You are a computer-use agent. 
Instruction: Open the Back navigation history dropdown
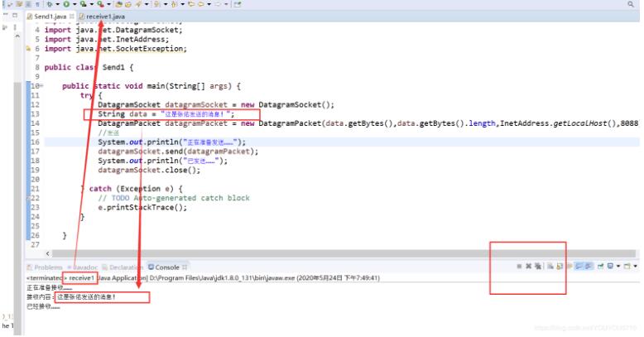tap(209, 4)
